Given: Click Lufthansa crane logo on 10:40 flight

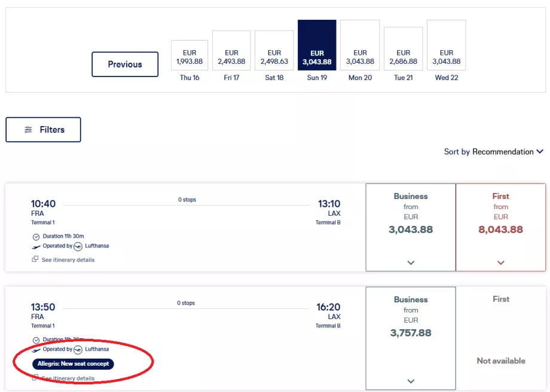Looking at the screenshot, I should pyautogui.click(x=78, y=246).
